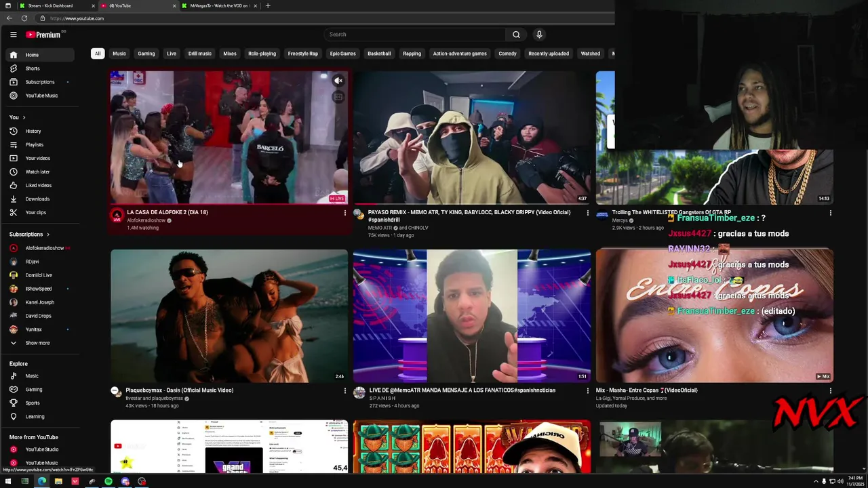Open options menu for Trolling Whitelisted Gangsters video
868x488 pixels.
pos(830,213)
